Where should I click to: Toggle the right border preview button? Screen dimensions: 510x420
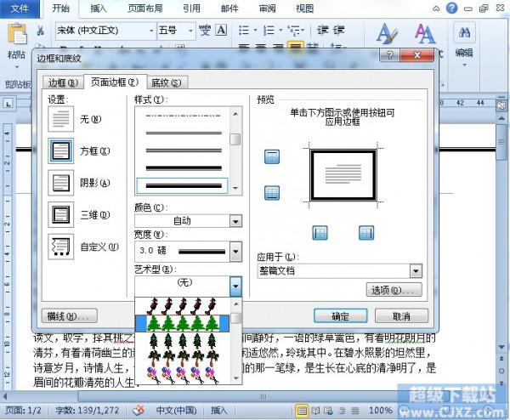point(366,233)
